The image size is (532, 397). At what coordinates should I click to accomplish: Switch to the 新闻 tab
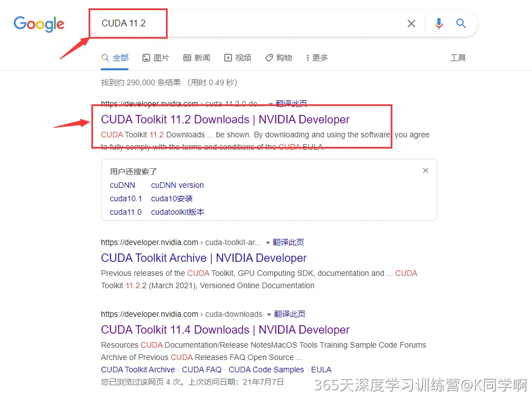pyautogui.click(x=197, y=58)
